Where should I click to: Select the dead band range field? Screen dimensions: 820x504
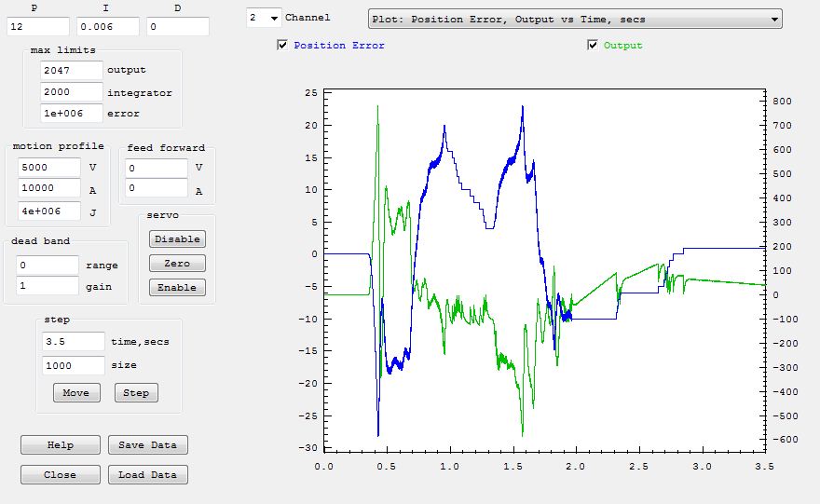[48, 265]
